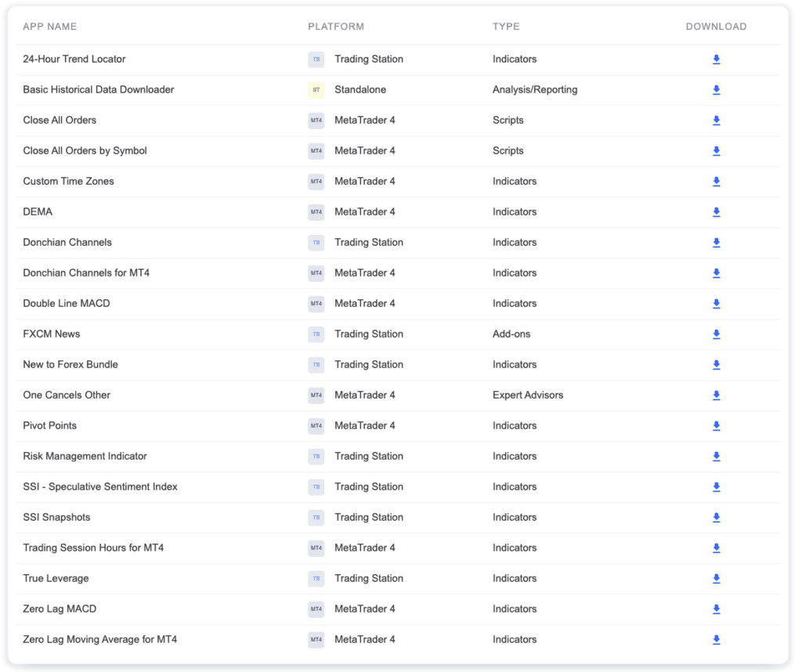Download Basic Historical Data Downloader
This screenshot has height=672, width=802.
pos(716,90)
